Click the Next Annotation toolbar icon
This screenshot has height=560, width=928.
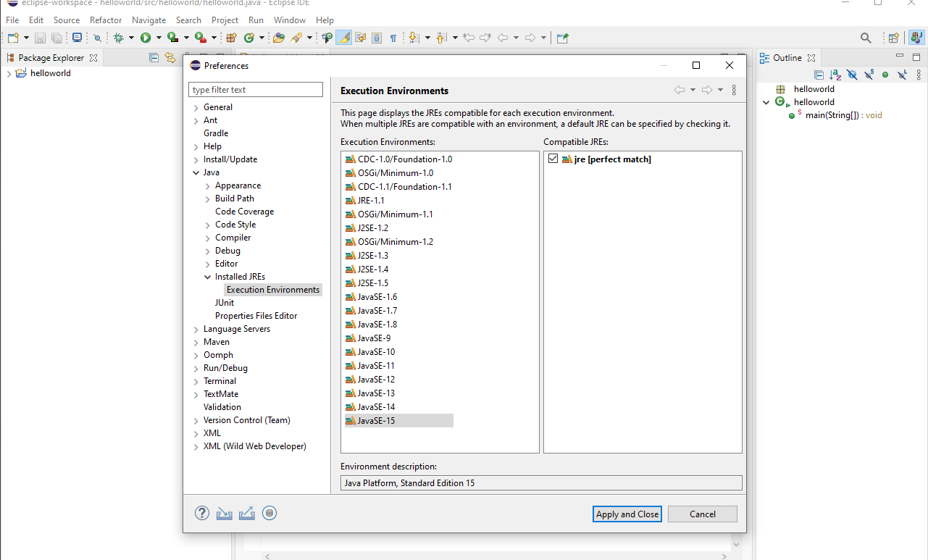point(414,38)
